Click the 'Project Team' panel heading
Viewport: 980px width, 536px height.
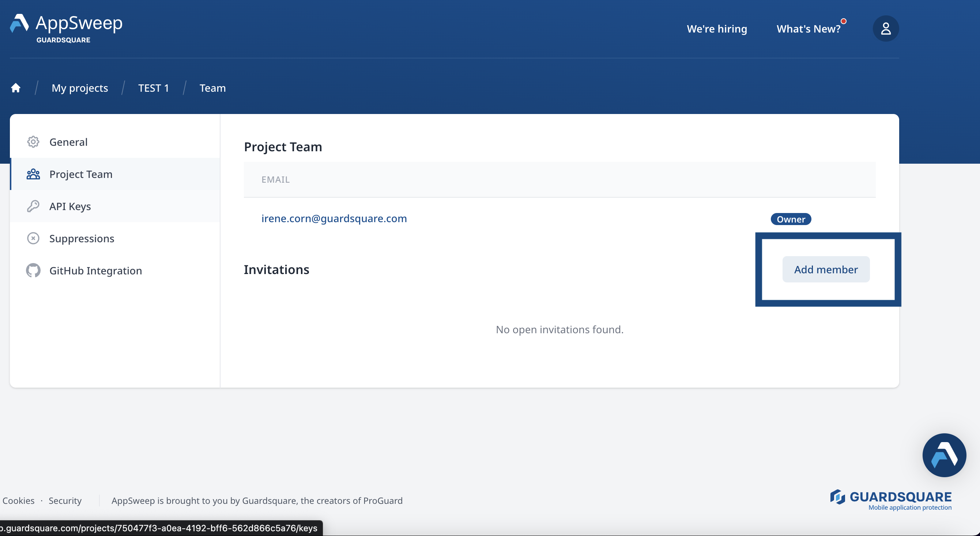click(x=283, y=147)
